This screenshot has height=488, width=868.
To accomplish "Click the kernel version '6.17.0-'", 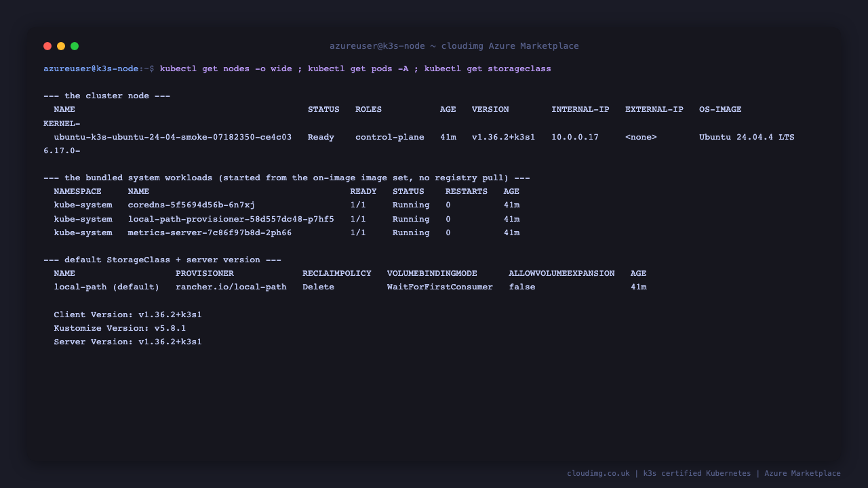I will pyautogui.click(x=62, y=150).
